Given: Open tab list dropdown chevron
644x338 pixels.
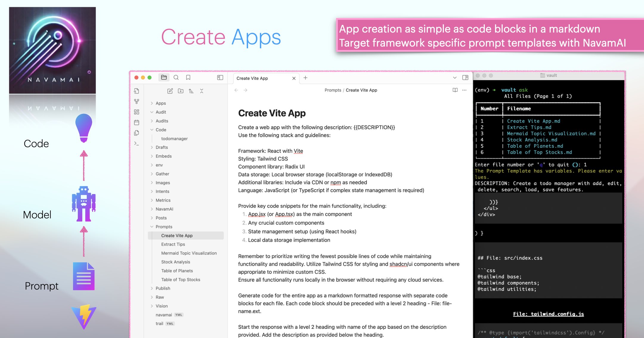Looking at the screenshot, I should [455, 78].
